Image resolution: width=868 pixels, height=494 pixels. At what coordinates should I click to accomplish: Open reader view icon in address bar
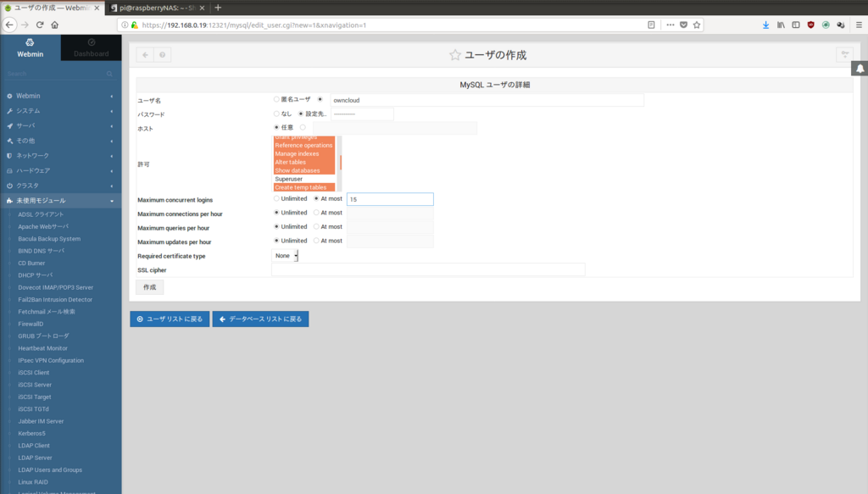[651, 25]
